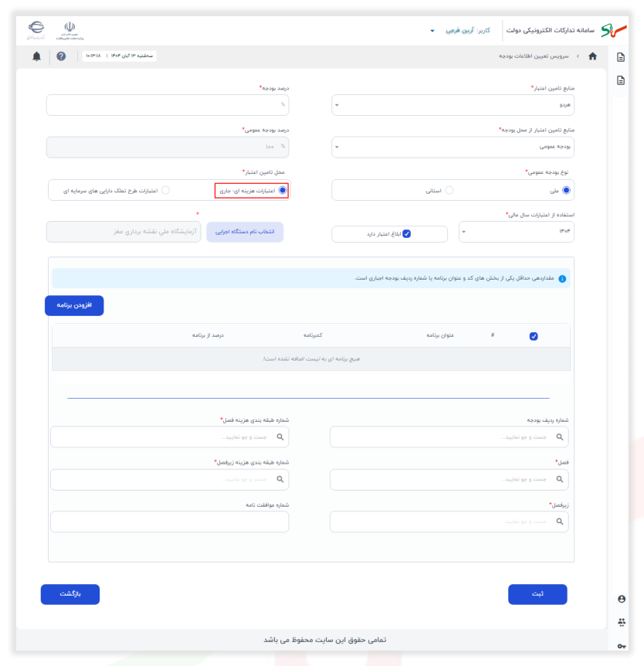Click the search icon in the زیرفصل field
The image size is (644, 666).
click(x=560, y=522)
